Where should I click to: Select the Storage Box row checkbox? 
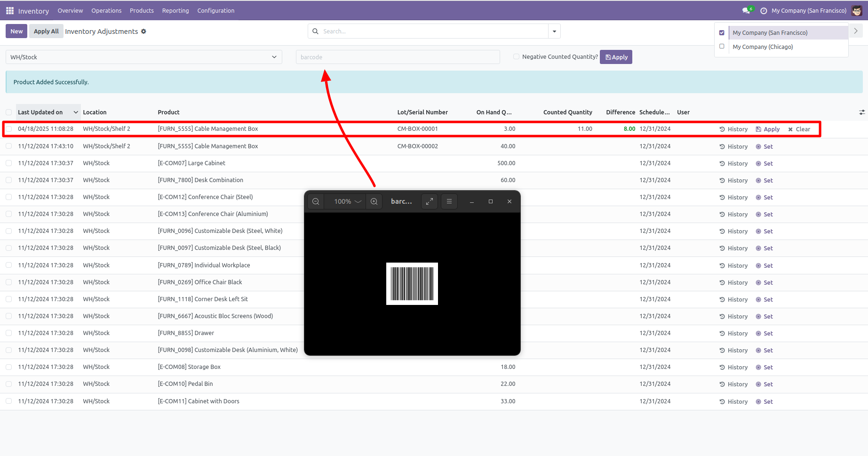9,367
